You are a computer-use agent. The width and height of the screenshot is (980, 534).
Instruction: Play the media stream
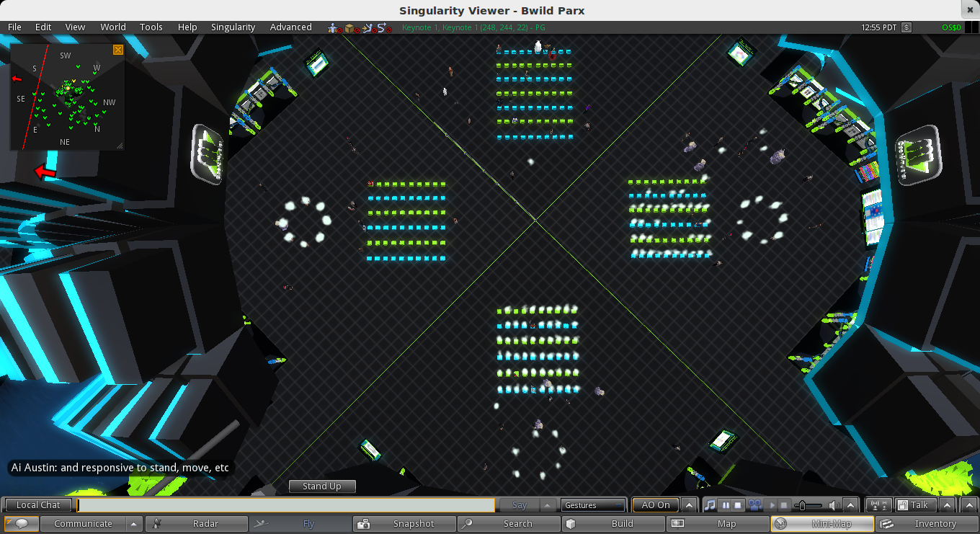(772, 505)
